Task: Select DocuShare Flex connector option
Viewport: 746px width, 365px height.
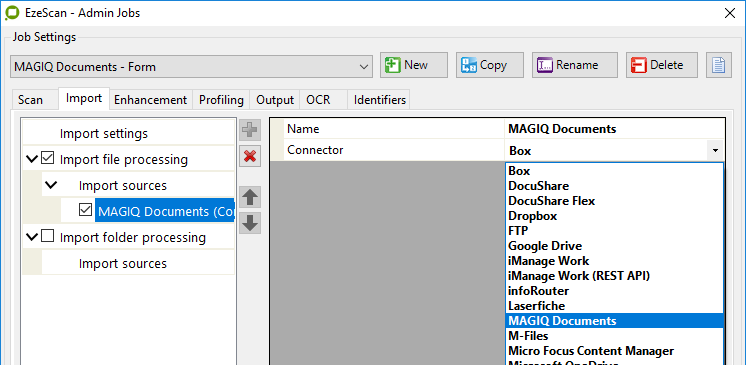Action: click(614, 201)
